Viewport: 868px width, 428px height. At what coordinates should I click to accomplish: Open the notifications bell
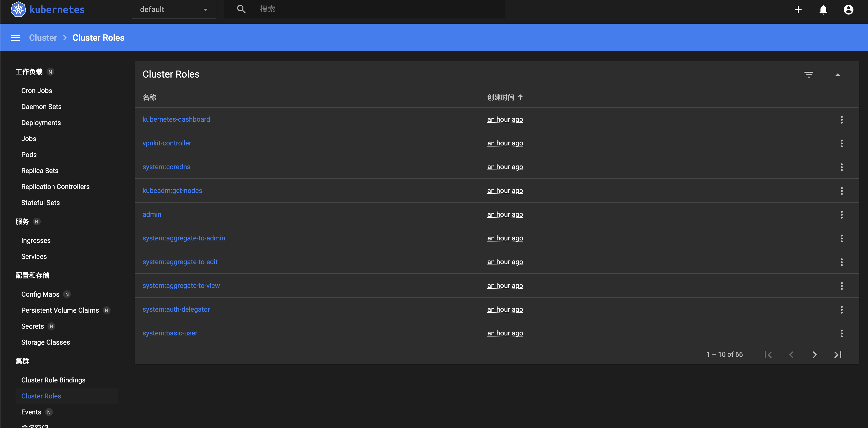823,9
